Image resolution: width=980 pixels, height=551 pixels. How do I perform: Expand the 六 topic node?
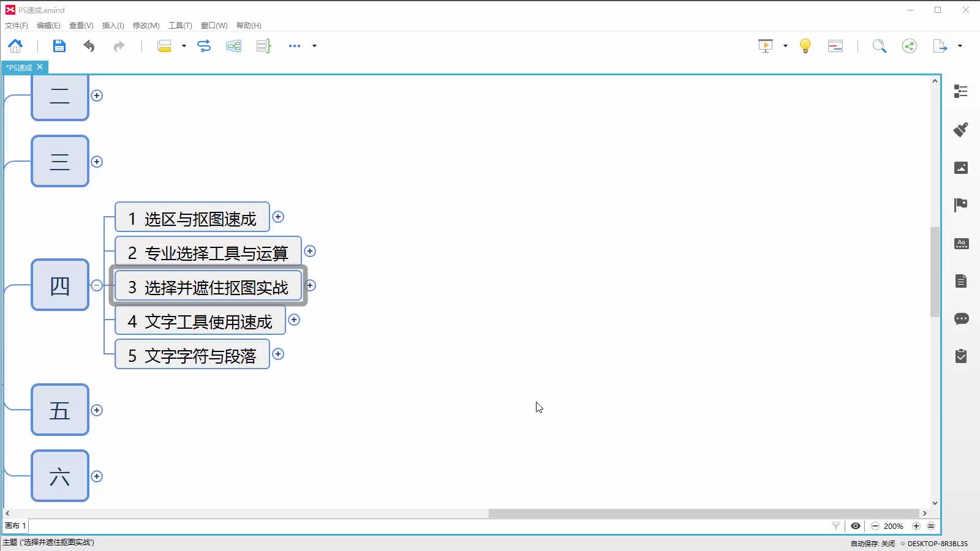[97, 476]
